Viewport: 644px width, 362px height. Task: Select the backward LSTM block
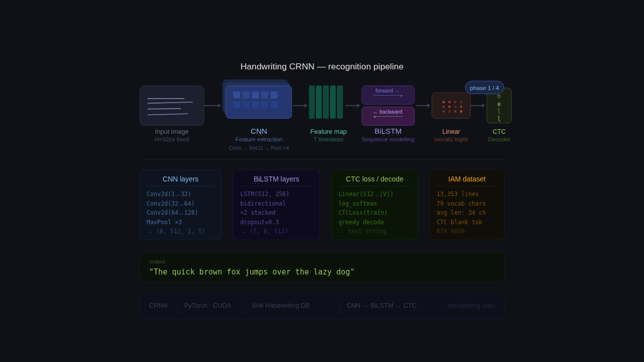[x=388, y=116]
